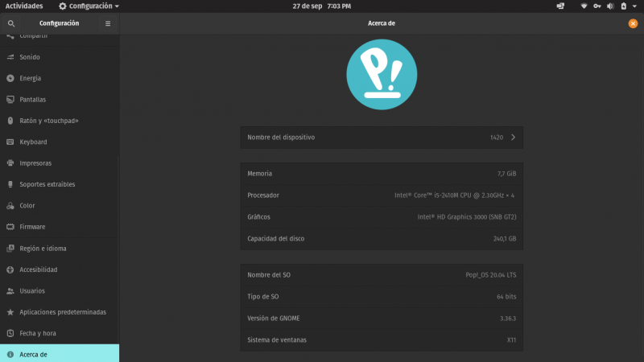This screenshot has width=644, height=362.
Task: Select Aplicaciones predeterminadas in the sidebar
Action: coord(62,312)
